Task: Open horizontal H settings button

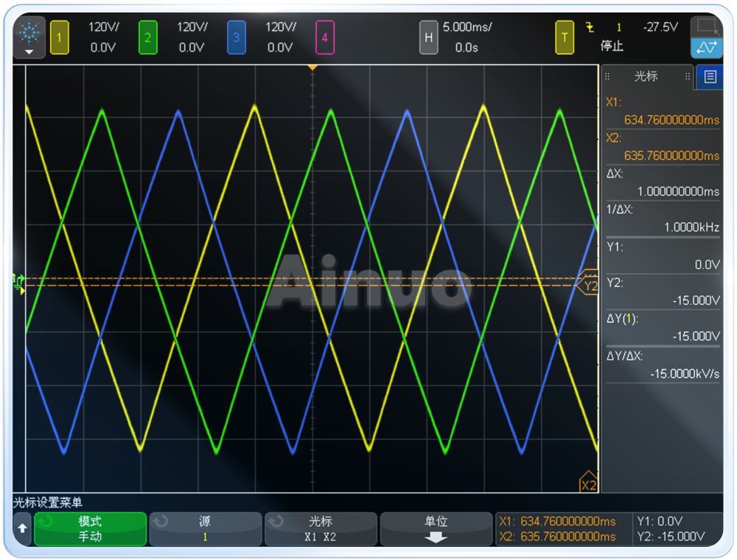Action: point(428,38)
